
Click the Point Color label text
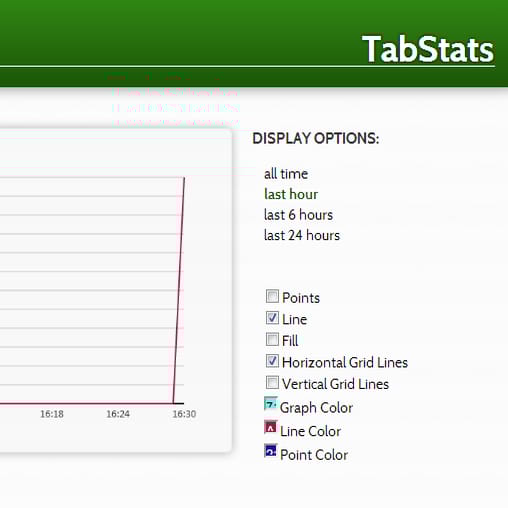pos(314,455)
